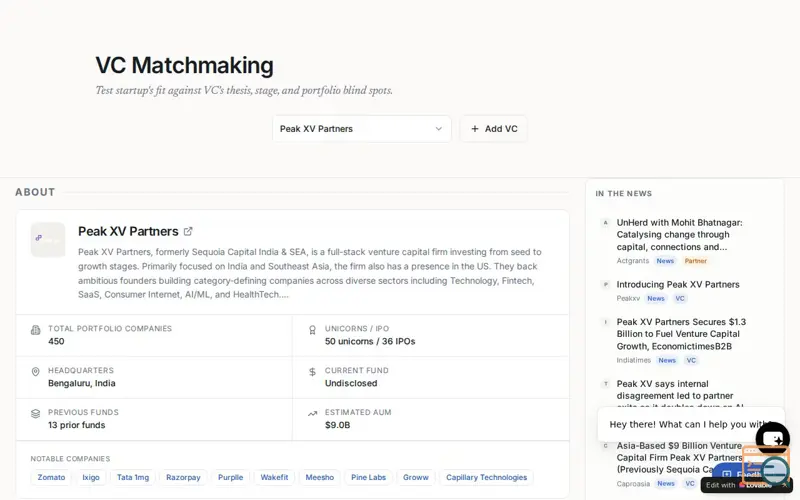This screenshot has height=500, width=800.
Task: Click the Peak XV Partners description paragraph
Action: [x=310, y=273]
